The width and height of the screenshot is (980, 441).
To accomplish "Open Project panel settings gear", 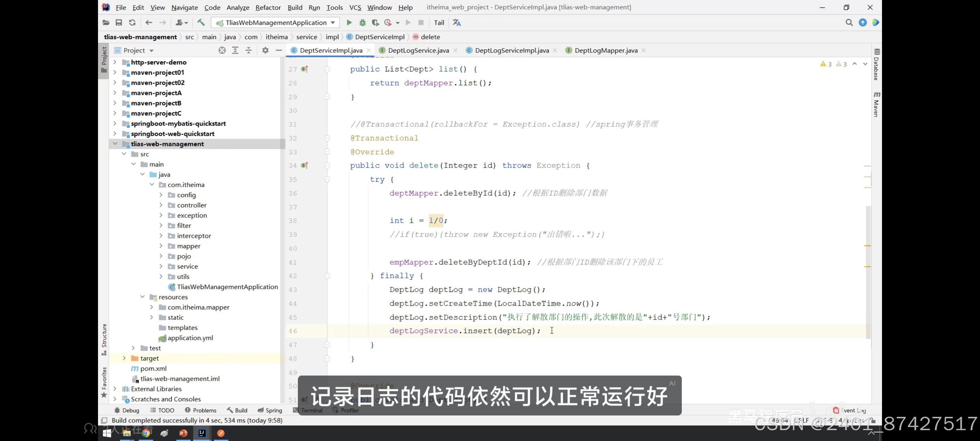I will pos(265,50).
